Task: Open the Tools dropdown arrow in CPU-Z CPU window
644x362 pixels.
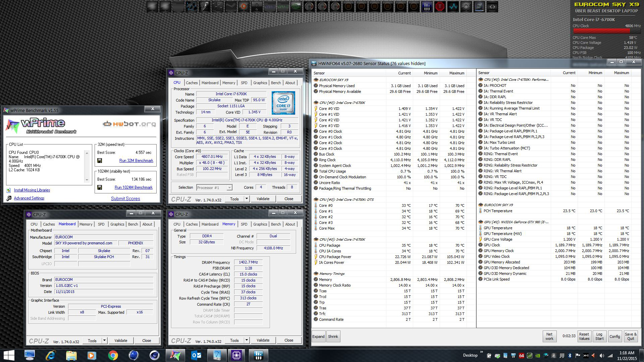Action: [247, 199]
